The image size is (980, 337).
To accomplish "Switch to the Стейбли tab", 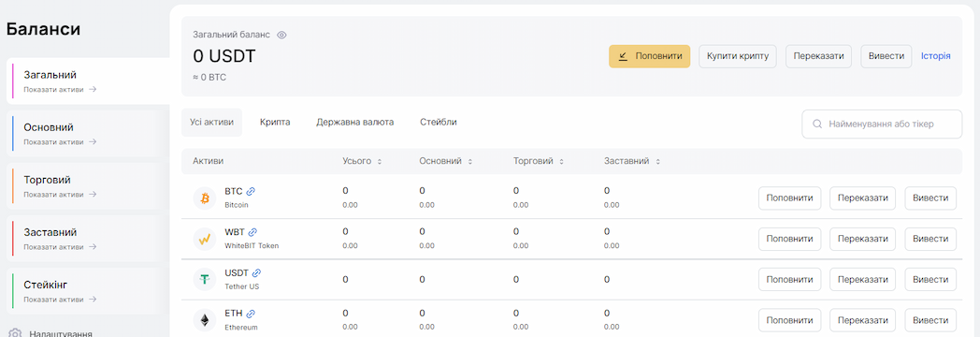I will pyautogui.click(x=439, y=123).
